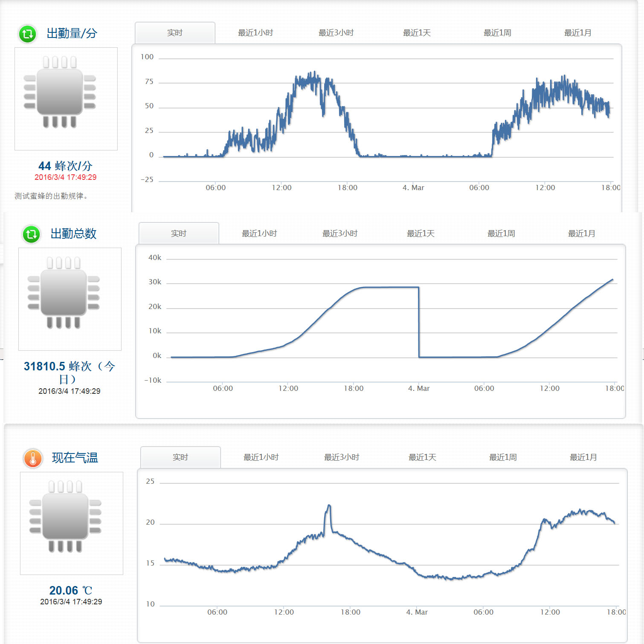
Task: Click the 40k axis label on 出勤总数 chart
Action: point(155,257)
